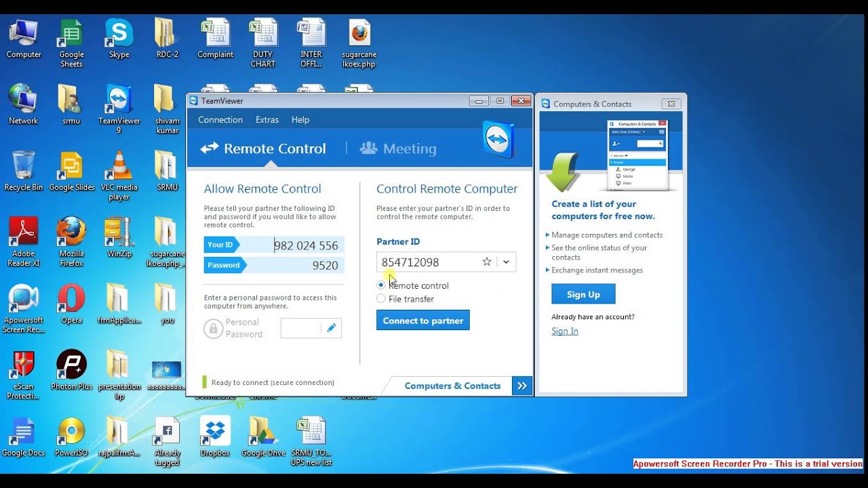Click the favorite star in Partner ID field
The image size is (868, 488).
click(x=487, y=262)
